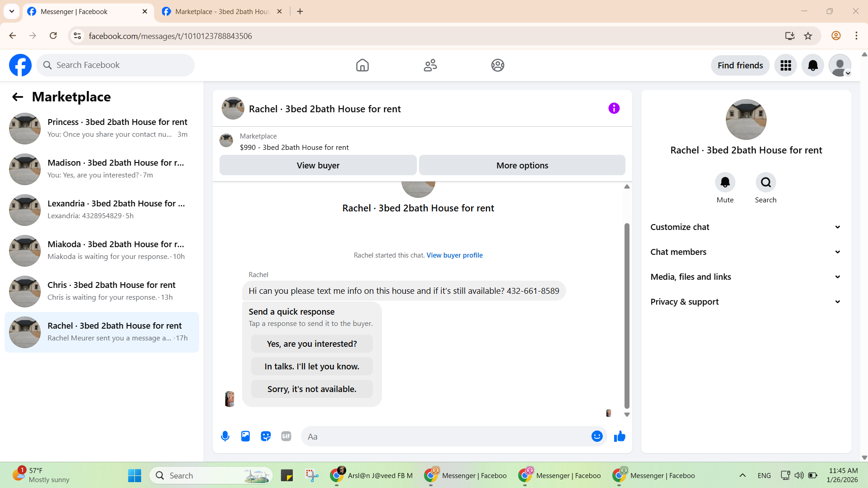This screenshot has width=868, height=488.
Task: Choose a sticker
Action: click(x=266, y=436)
